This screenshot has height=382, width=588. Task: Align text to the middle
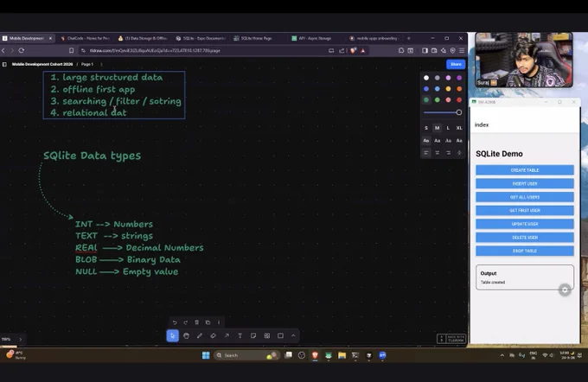point(438,153)
